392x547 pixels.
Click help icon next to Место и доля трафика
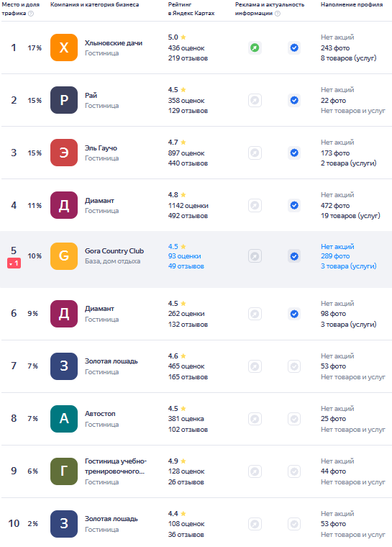(31, 14)
